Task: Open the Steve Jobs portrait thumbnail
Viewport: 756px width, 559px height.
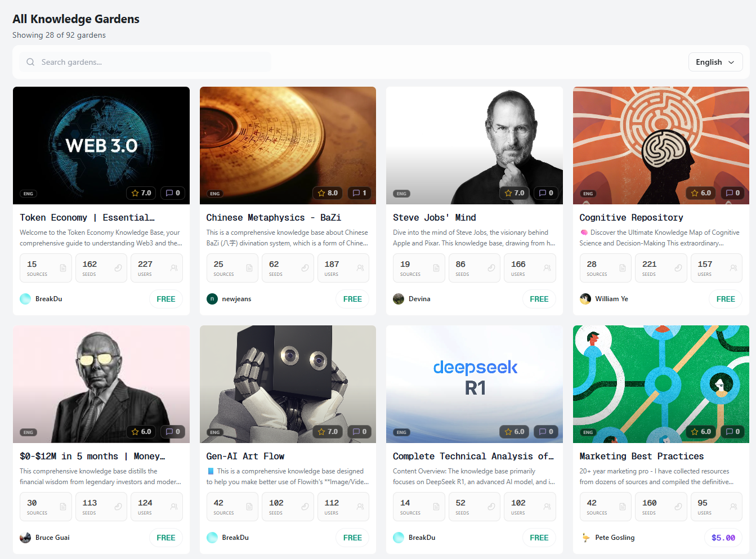Action: tap(475, 145)
